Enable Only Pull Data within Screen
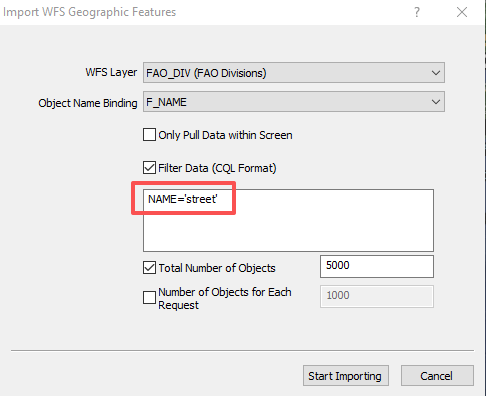Screen dimensions: 486x396 (149, 135)
